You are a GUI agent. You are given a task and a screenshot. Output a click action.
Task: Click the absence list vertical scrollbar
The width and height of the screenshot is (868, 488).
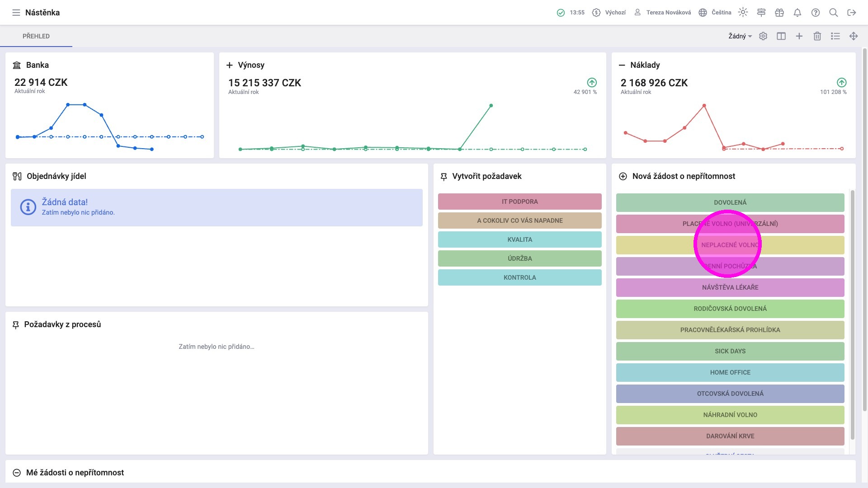(x=853, y=316)
